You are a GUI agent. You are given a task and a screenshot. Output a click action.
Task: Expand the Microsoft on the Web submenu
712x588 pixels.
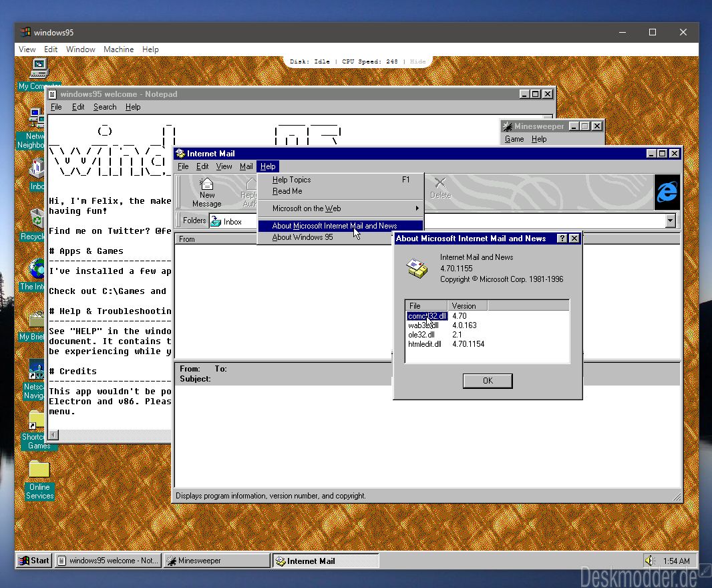tap(341, 208)
